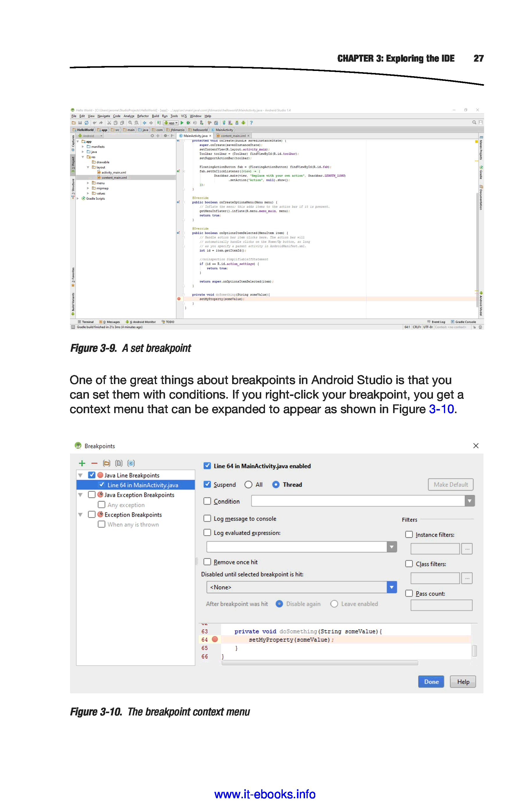
Task: Click the Done button
Action: (x=431, y=682)
